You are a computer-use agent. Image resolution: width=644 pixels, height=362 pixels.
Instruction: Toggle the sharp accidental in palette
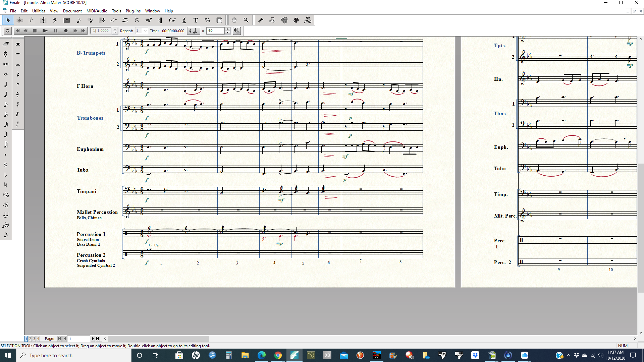click(6, 165)
